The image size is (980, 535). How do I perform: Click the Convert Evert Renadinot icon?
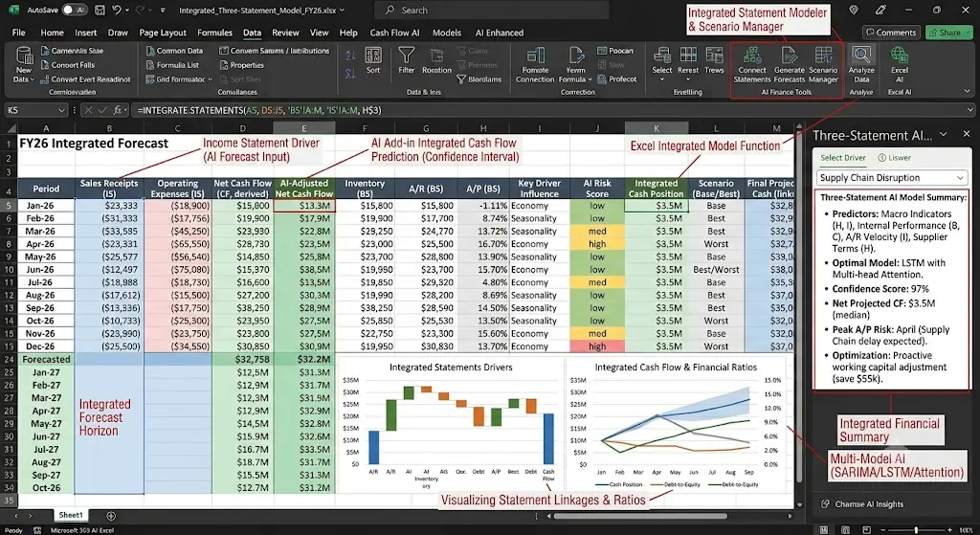pos(44,79)
